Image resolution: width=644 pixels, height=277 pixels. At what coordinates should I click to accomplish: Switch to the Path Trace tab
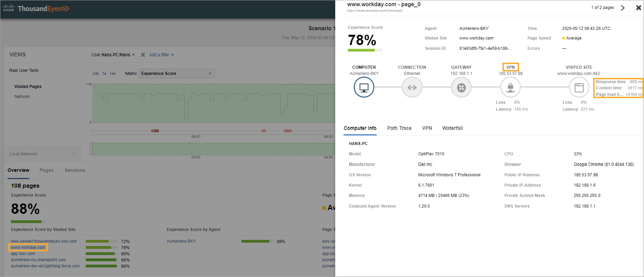pos(399,128)
